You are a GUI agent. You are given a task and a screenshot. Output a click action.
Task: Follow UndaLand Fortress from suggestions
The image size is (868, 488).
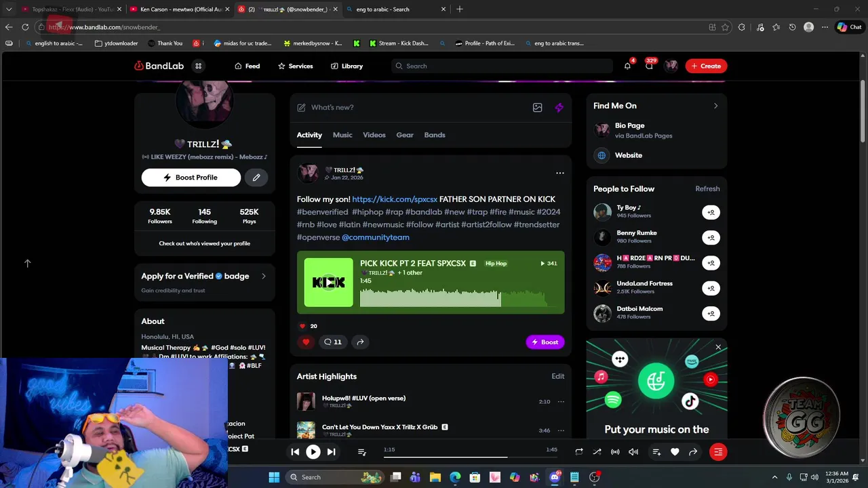pyautogui.click(x=711, y=288)
